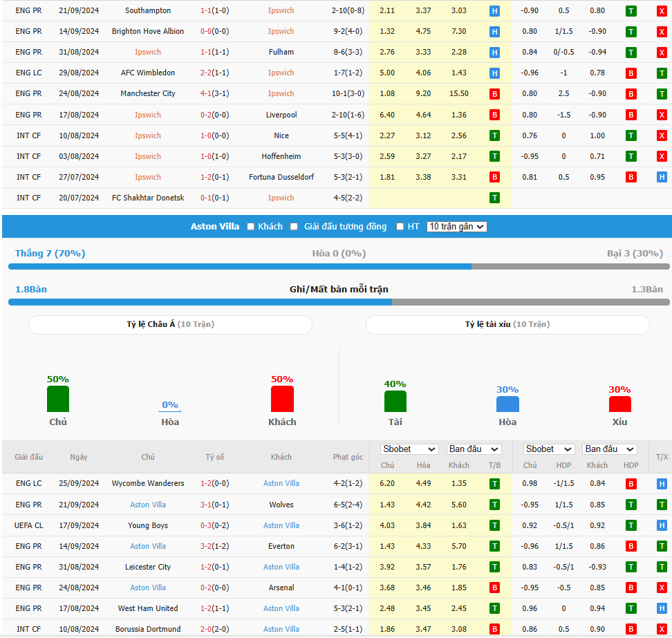Click the green Tài 40% bar

(x=395, y=402)
